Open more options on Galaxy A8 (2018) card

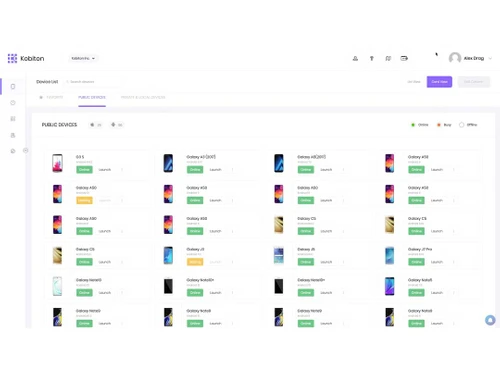343,170
